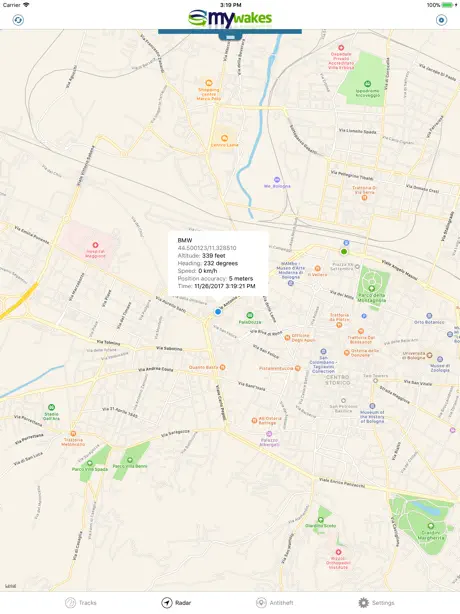Tap the Heading 232 degrees line
460x614 pixels.
207,263
